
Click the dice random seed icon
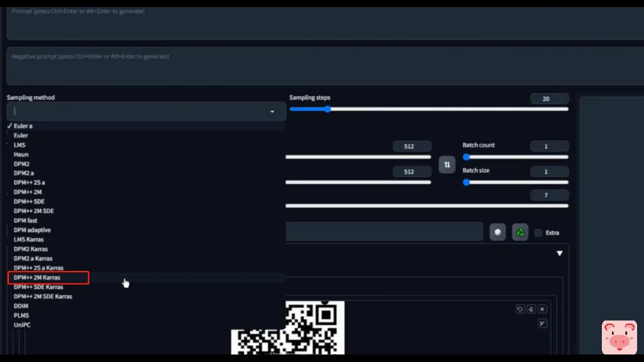497,233
